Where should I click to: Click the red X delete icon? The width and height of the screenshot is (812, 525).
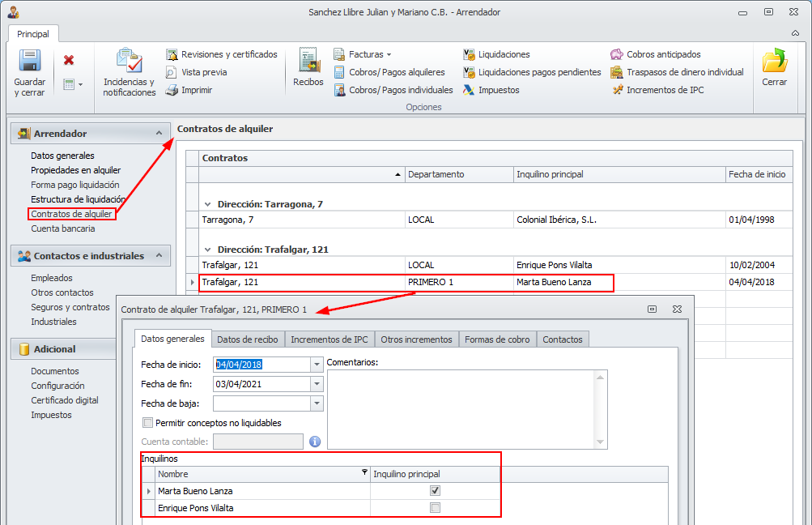69,60
